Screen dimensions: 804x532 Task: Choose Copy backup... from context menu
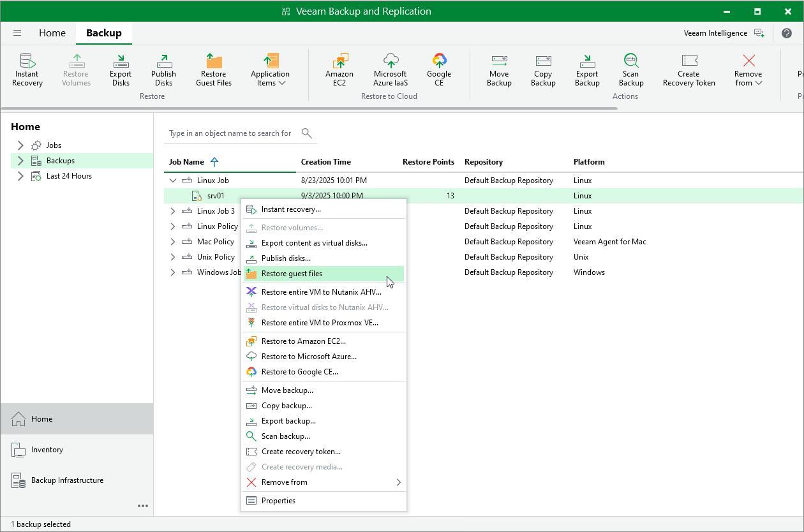pos(324,406)
